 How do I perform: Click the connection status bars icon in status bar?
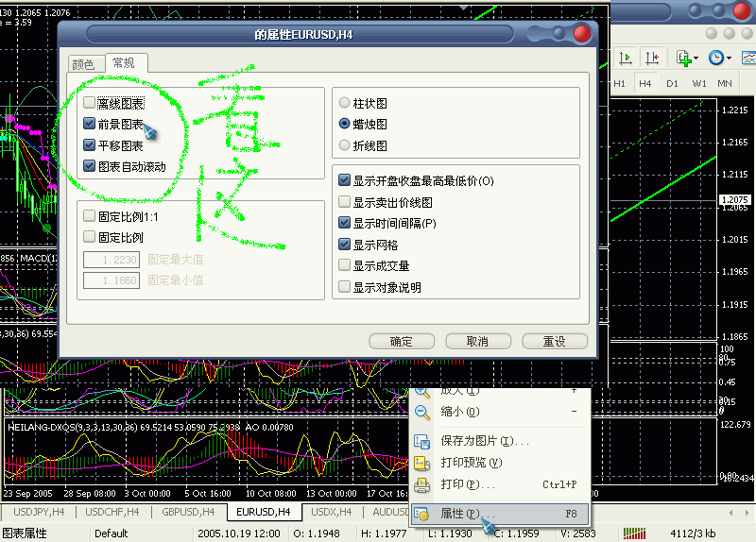pos(634,534)
